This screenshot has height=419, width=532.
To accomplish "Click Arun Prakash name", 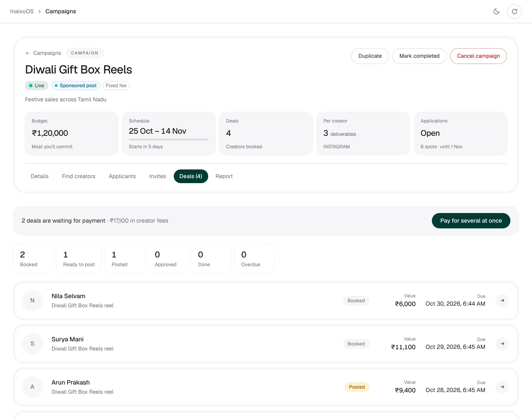I will click(x=70, y=382).
